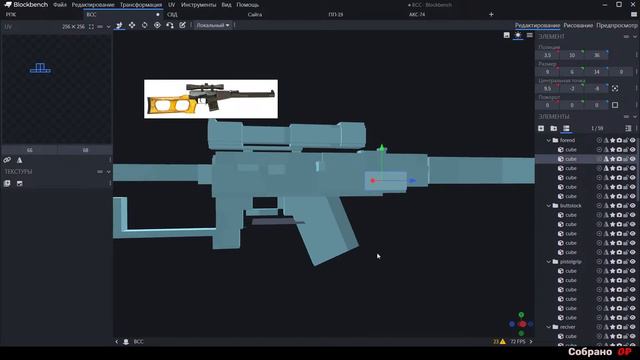Toggle outliner options list icon
Screen dimensions: 640x360
pyautogui.click(x=566, y=128)
